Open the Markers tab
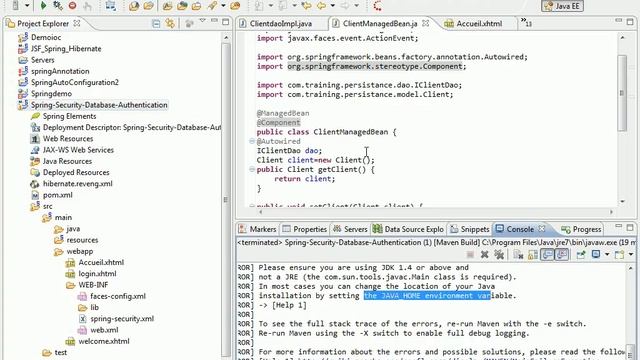Image resolution: width=640 pixels, height=360 pixels. click(x=258, y=229)
